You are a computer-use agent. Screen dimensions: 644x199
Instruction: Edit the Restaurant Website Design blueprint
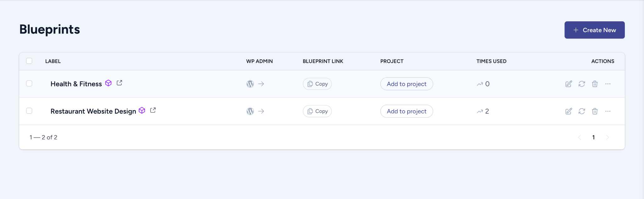pos(568,111)
